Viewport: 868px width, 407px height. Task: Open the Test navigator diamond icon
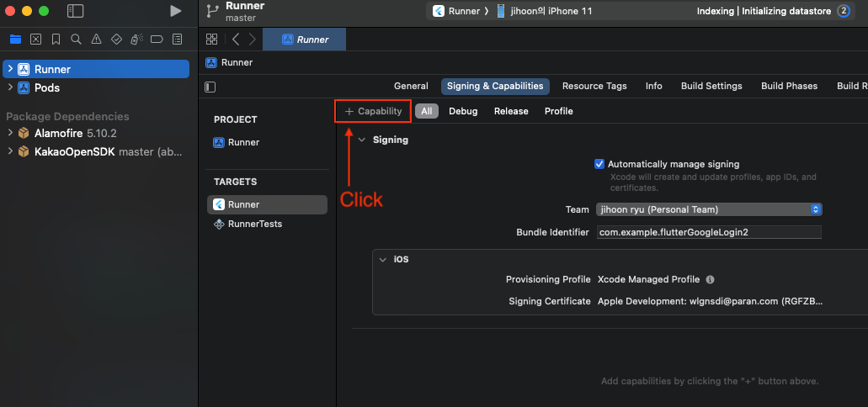116,40
